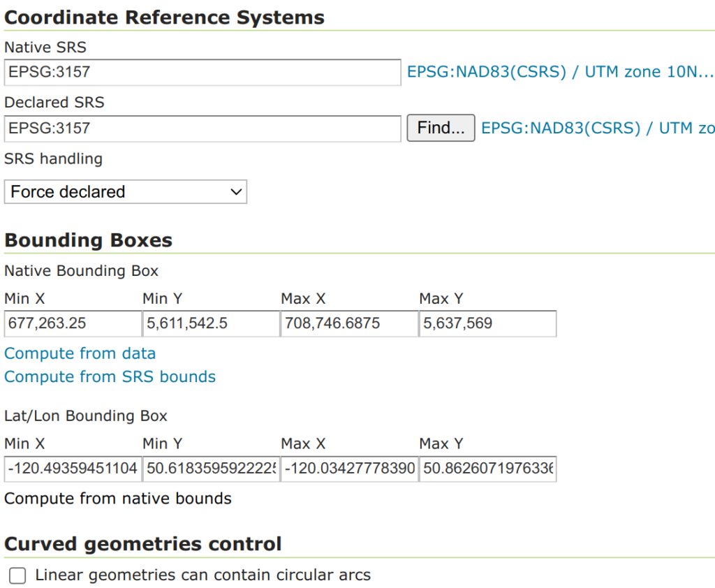Open the SRS handling dropdown

126,192
